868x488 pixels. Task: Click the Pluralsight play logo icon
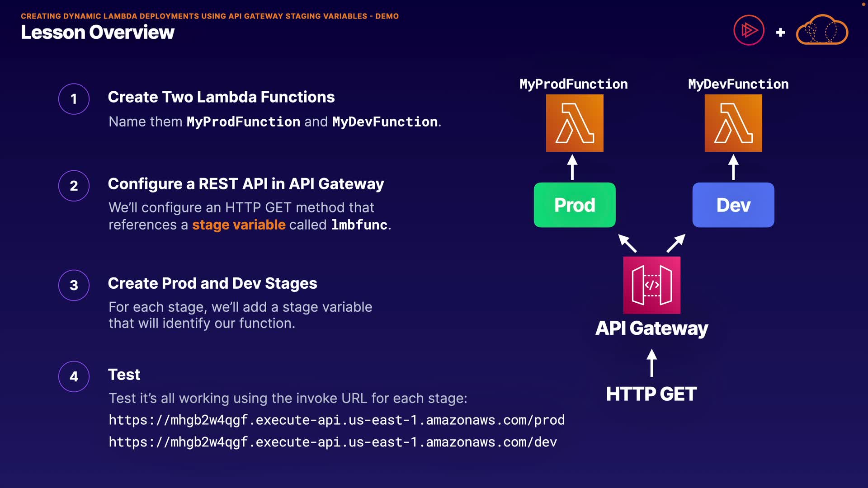[749, 31]
